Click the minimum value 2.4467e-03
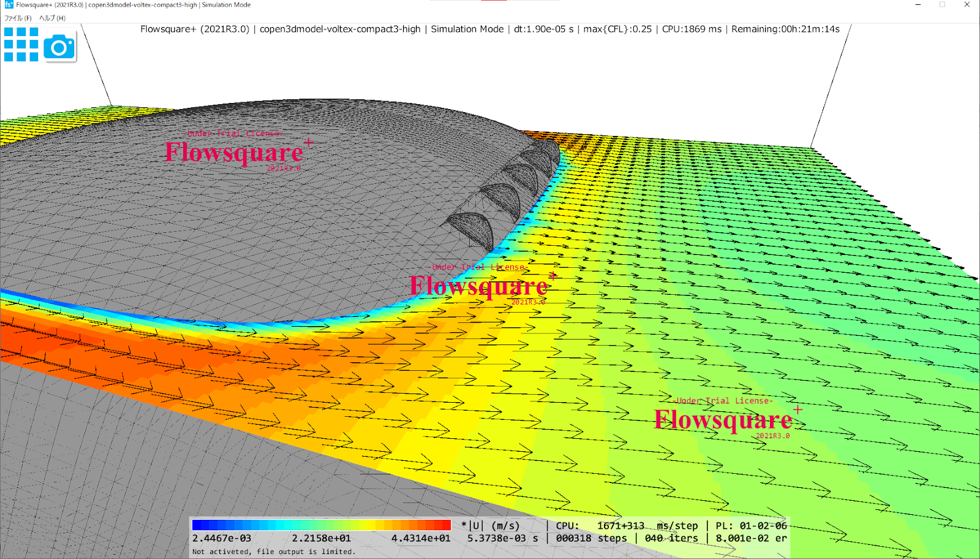Image resolution: width=980 pixels, height=559 pixels. [x=222, y=538]
